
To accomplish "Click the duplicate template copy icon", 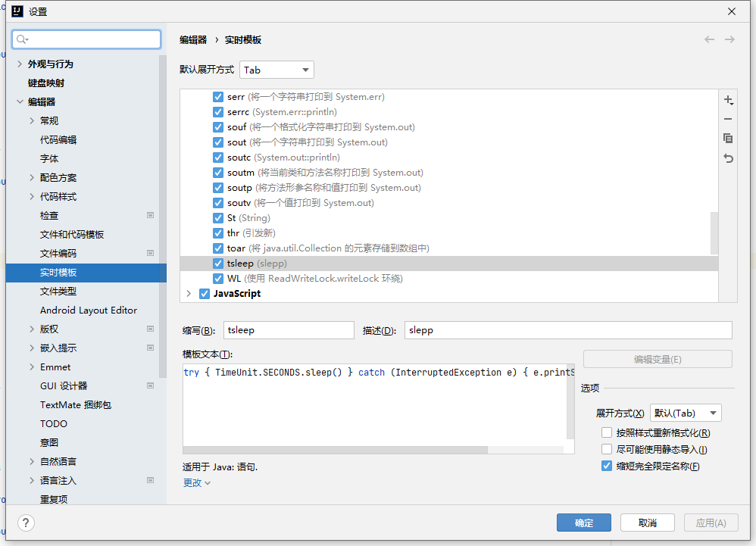I will point(728,139).
